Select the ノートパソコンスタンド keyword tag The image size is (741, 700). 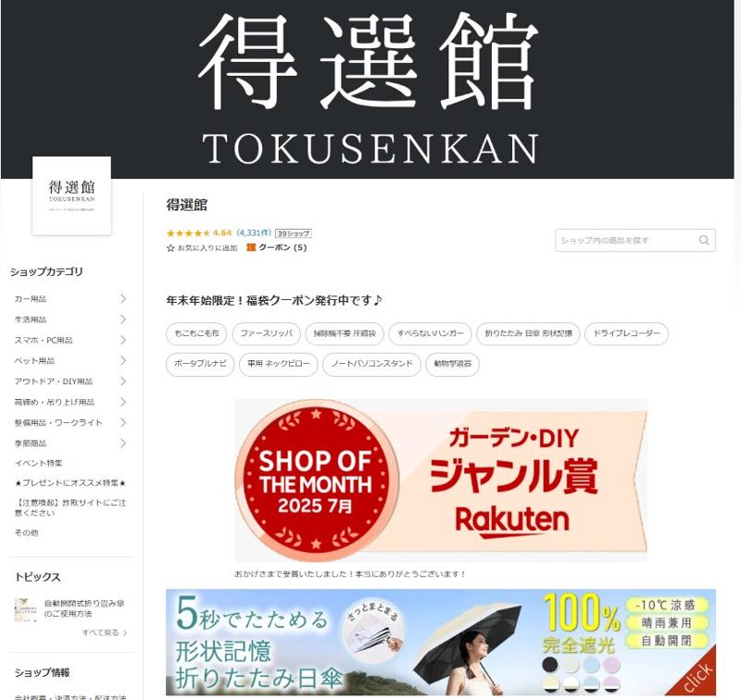tap(372, 364)
